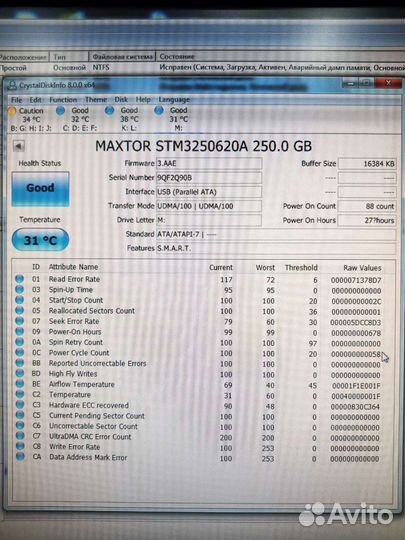Click the 31 °C temperature button
The image size is (405, 540).
pyautogui.click(x=40, y=240)
